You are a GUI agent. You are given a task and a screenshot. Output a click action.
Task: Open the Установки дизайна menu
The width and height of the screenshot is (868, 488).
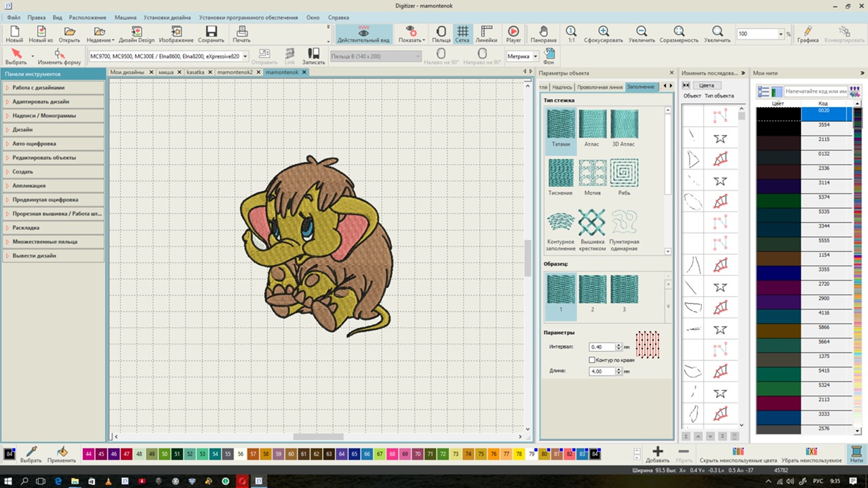point(167,17)
